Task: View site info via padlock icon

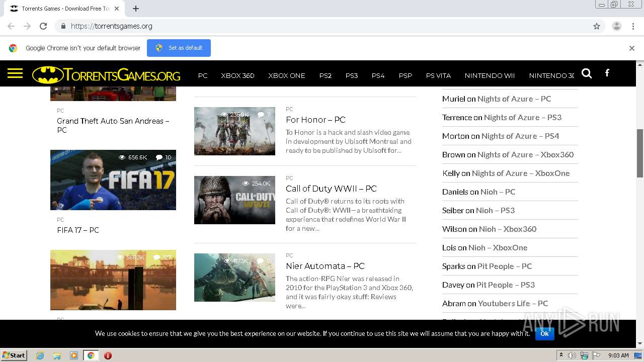Action: (63, 26)
